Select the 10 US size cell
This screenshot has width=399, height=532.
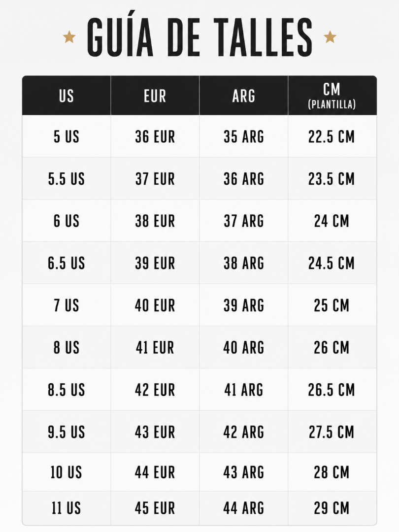click(x=66, y=472)
